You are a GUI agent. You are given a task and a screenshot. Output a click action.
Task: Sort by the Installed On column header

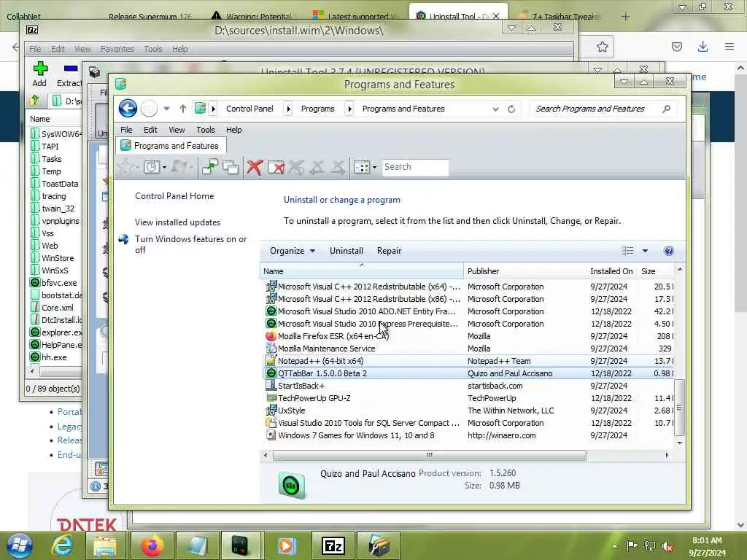[611, 271]
